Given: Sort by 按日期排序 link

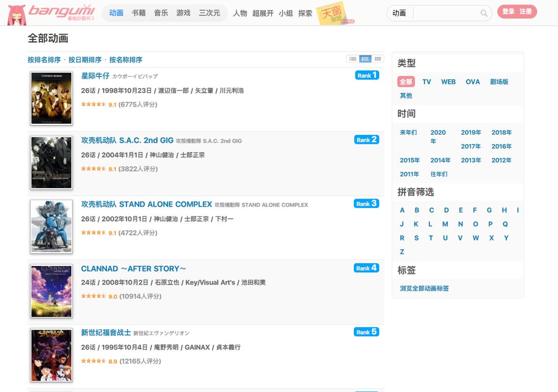Looking at the screenshot, I should point(85,60).
